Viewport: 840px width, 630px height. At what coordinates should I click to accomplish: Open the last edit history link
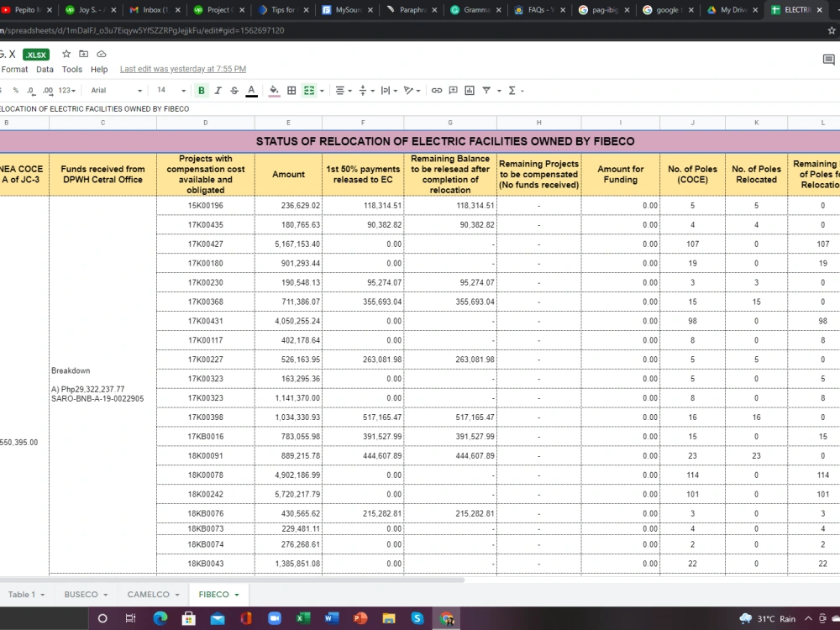182,69
